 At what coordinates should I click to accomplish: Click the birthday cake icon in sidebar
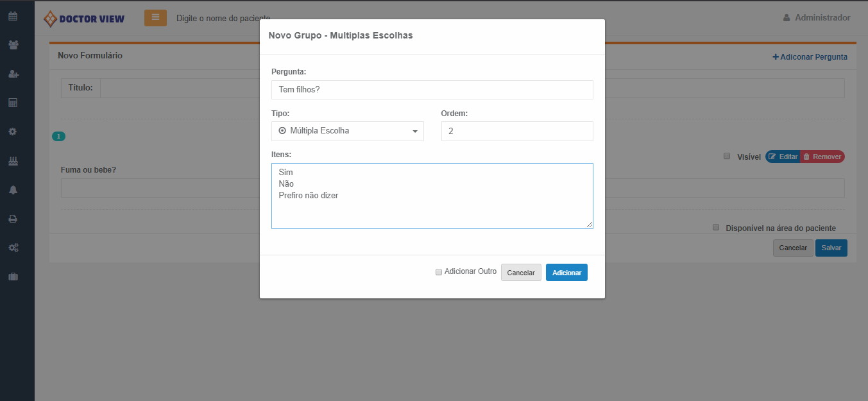(13, 160)
